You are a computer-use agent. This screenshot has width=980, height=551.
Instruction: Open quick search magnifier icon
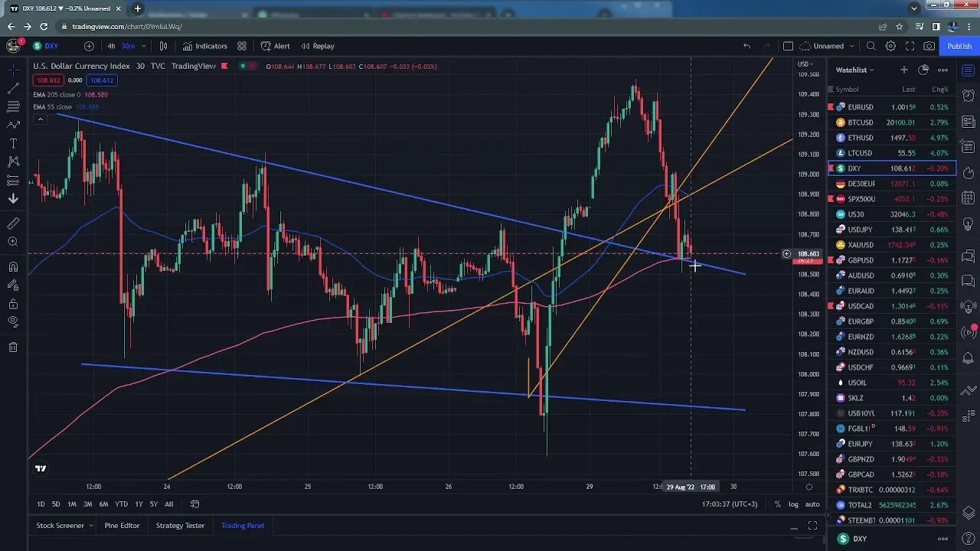click(871, 46)
